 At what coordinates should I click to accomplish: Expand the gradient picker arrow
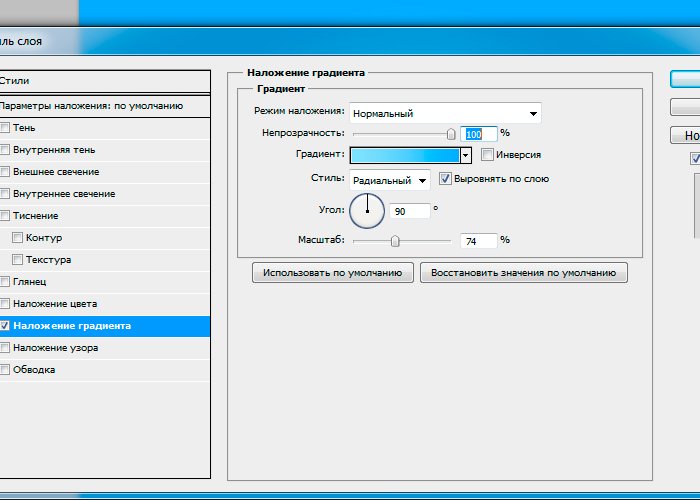(465, 155)
